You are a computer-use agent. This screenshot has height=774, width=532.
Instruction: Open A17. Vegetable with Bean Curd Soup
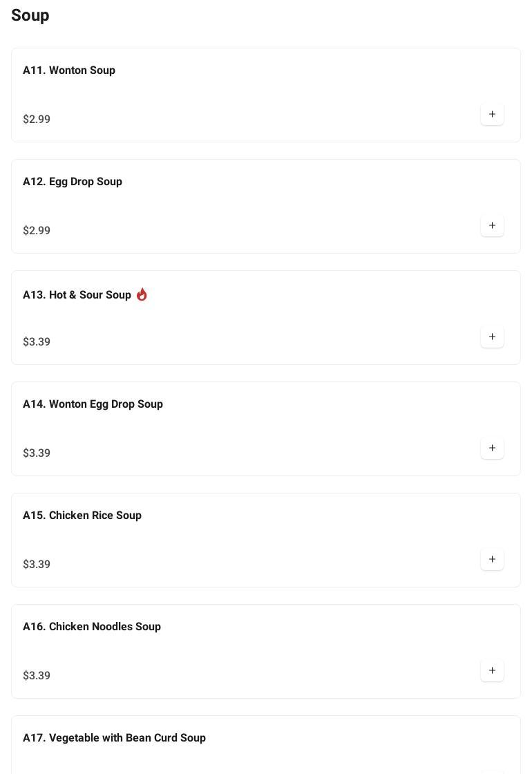click(x=114, y=738)
